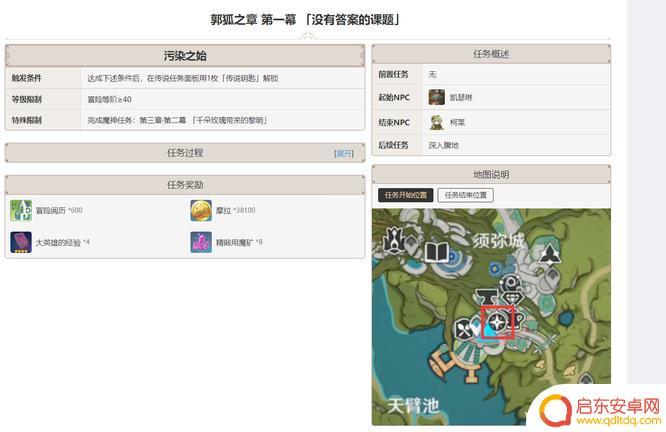Click the 凯瑟琳 NPC avatar

(437, 97)
